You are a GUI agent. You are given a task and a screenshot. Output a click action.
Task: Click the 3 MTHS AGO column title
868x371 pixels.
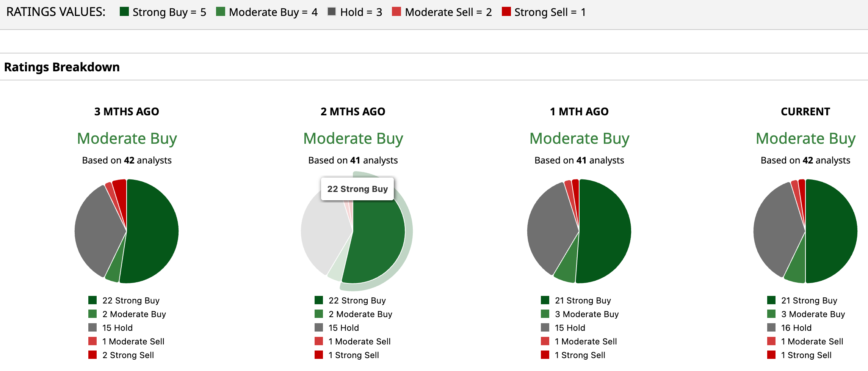(x=127, y=112)
